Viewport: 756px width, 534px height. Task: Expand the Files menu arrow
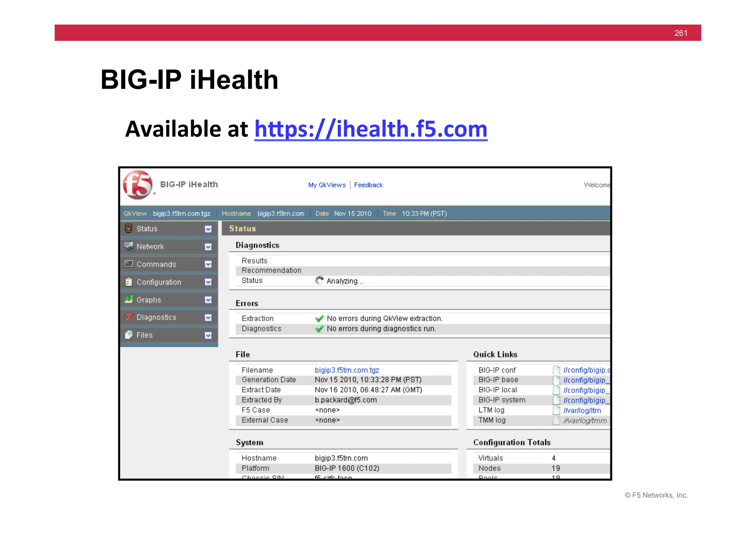pos(208,335)
